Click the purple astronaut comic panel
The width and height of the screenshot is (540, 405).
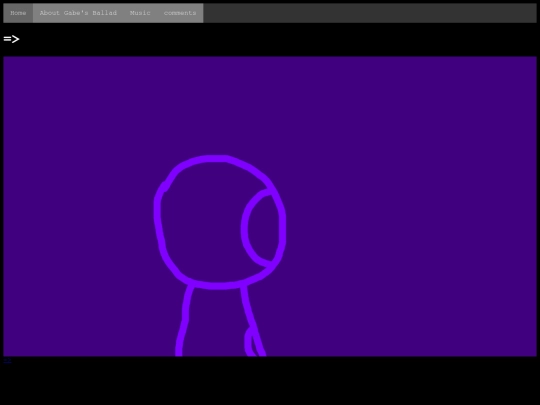pyautogui.click(x=270, y=207)
